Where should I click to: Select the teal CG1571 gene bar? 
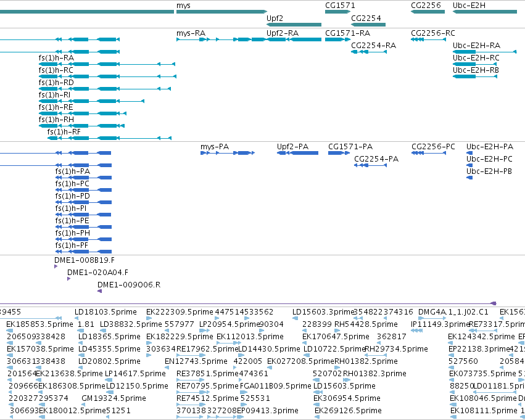click(338, 12)
